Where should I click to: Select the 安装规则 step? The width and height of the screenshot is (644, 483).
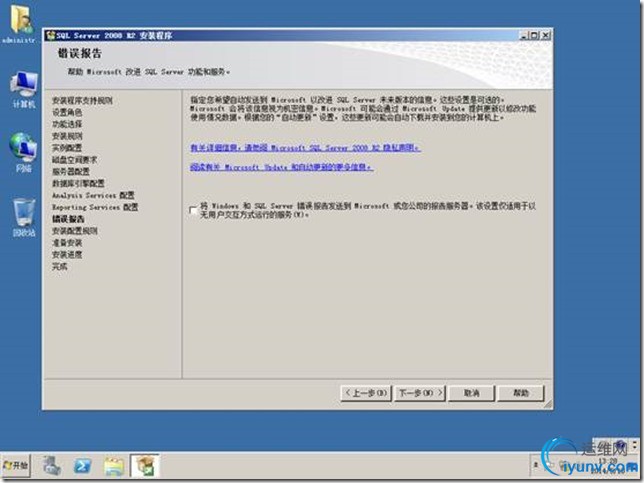pyautogui.click(x=67, y=136)
